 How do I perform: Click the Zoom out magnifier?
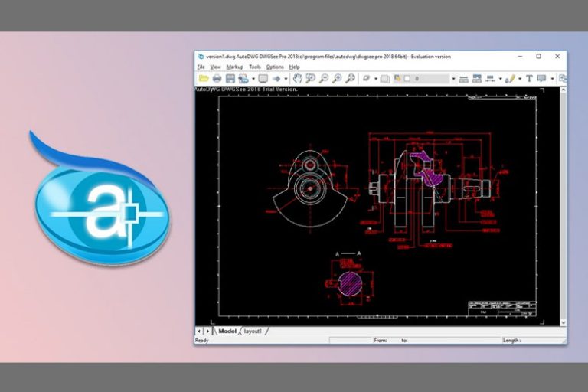(x=324, y=78)
